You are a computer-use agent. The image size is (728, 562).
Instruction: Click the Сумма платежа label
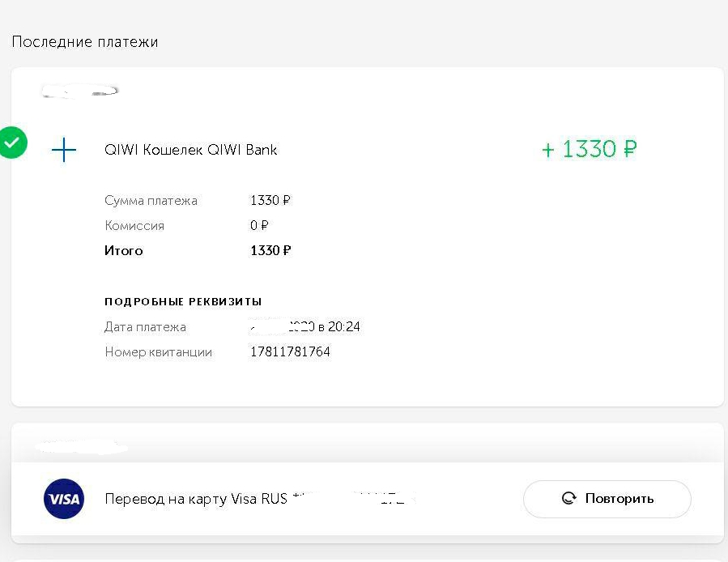click(x=151, y=201)
